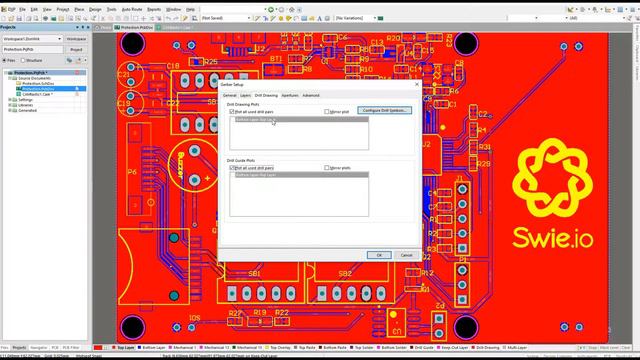Toggle Mirror plots under Drill Guide Plots
This screenshot has height=360, width=640.
(327, 168)
